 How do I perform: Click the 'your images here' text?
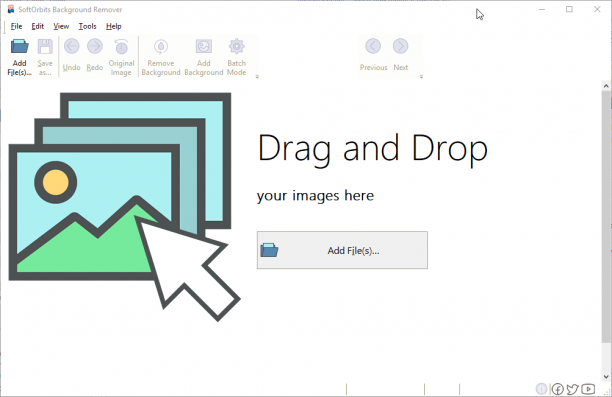click(x=315, y=196)
